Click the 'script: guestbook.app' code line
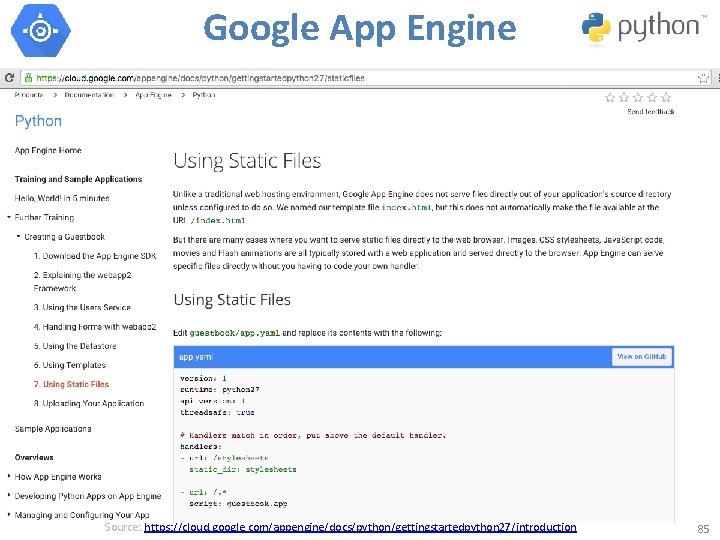The image size is (720, 540). [238, 503]
